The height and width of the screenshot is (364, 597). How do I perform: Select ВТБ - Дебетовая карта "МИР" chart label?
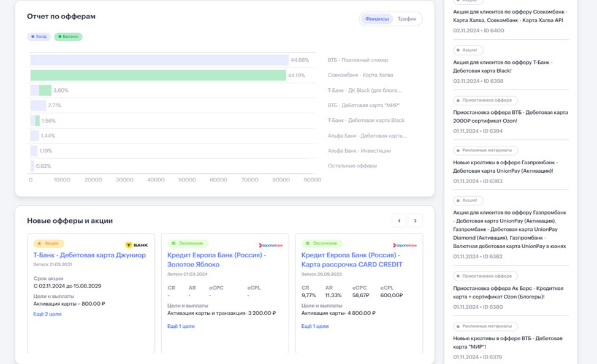click(x=363, y=105)
